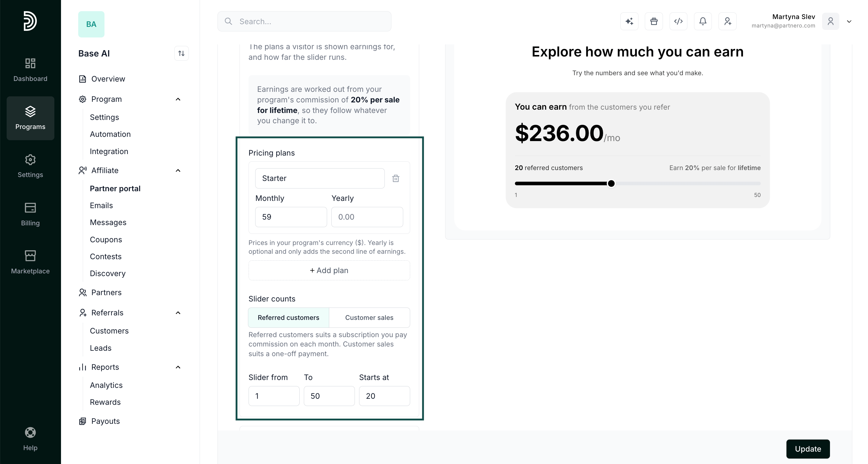Collapse the Program section

pyautogui.click(x=178, y=99)
